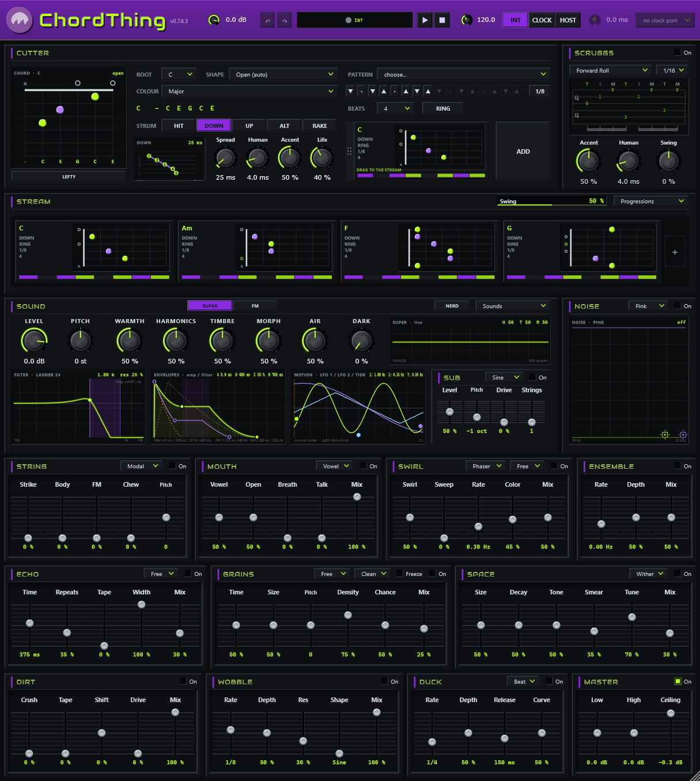Open the Colour Major dropdown
This screenshot has height=781, width=700.
pyautogui.click(x=249, y=91)
